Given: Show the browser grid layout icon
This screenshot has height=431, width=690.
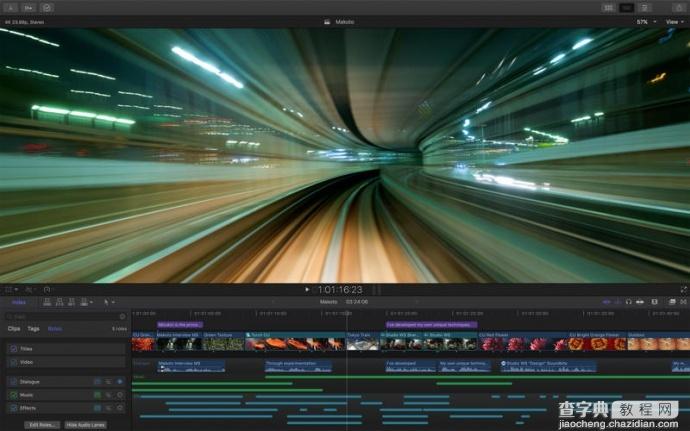Looking at the screenshot, I should 608,7.
